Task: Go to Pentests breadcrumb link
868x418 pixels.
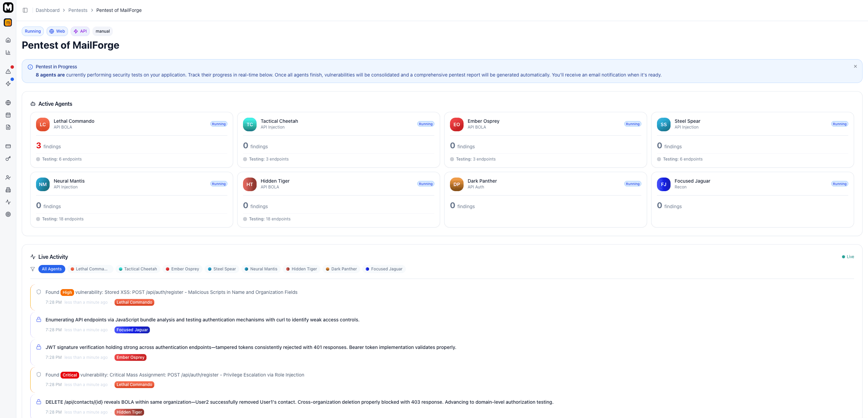Action: click(78, 10)
